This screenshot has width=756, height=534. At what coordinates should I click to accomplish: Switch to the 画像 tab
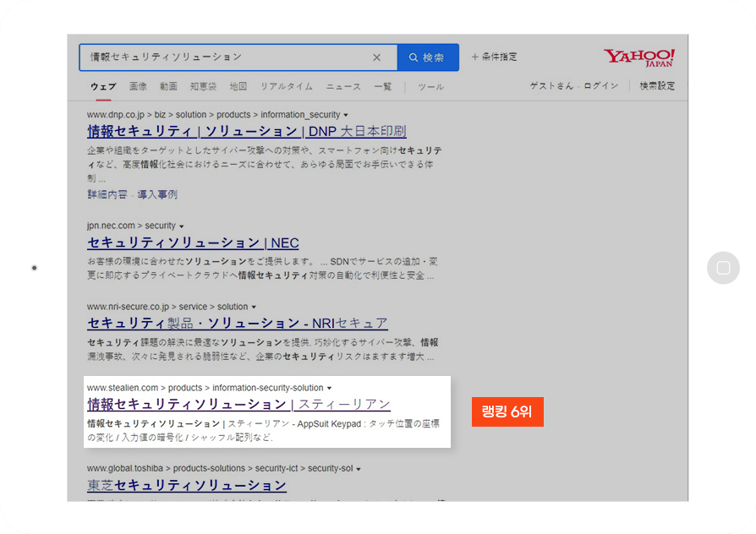point(138,87)
